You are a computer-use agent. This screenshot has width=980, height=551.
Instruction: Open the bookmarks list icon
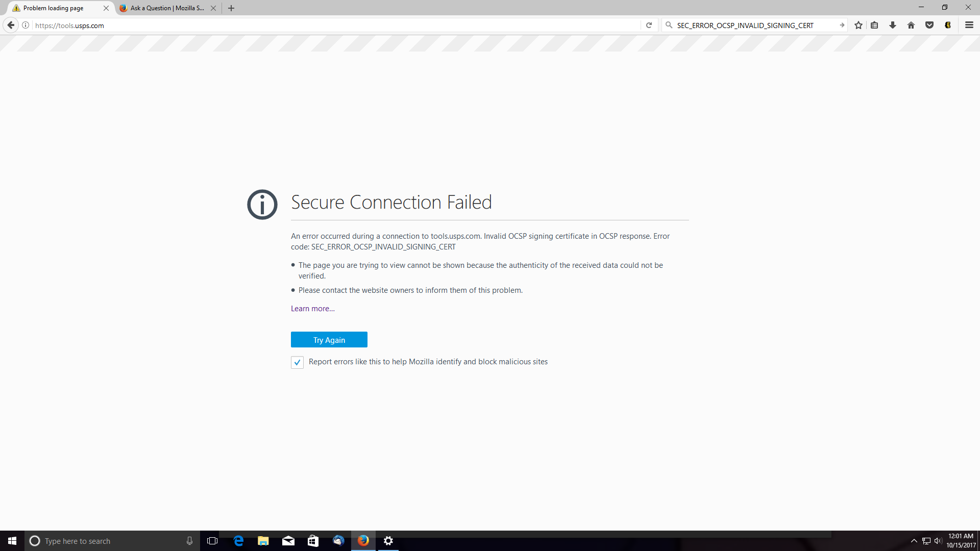pyautogui.click(x=874, y=25)
